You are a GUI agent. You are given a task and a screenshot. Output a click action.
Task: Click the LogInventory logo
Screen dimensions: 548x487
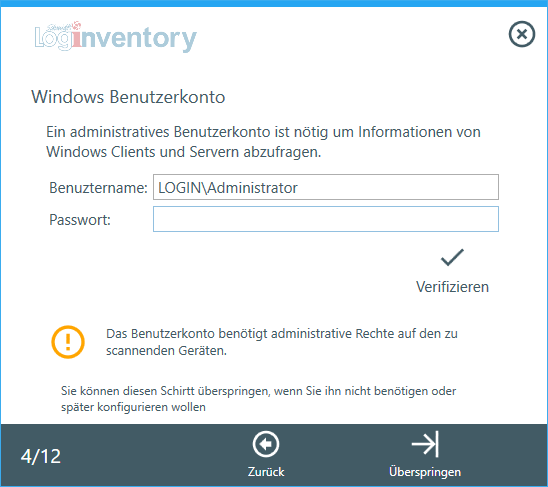coord(116,37)
